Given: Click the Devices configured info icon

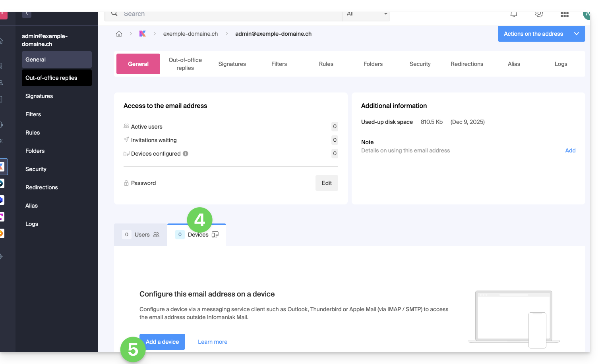Looking at the screenshot, I should click(186, 154).
